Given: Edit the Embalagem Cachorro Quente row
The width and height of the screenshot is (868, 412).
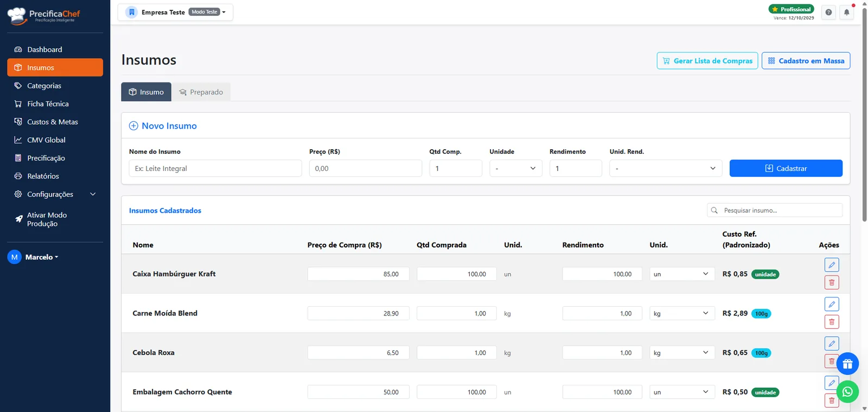Looking at the screenshot, I should click(832, 383).
